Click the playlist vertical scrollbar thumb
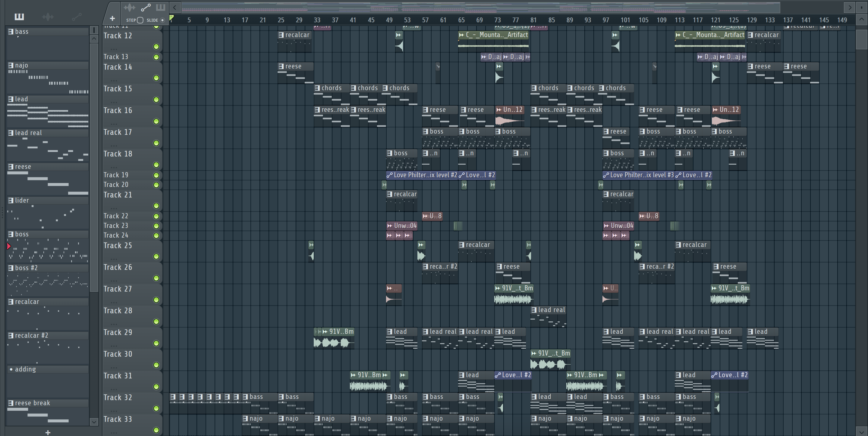 click(x=862, y=39)
